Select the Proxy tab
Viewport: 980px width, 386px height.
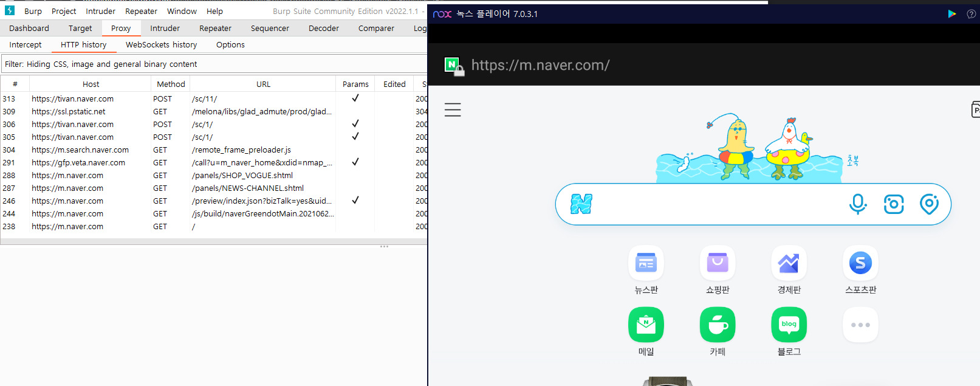121,28
